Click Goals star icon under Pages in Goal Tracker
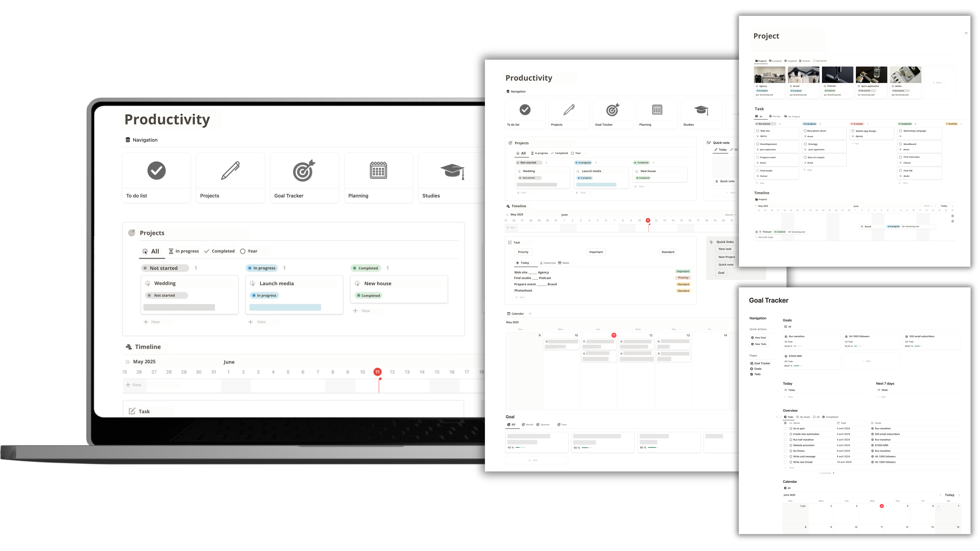The height and width of the screenshot is (551, 980). click(752, 369)
